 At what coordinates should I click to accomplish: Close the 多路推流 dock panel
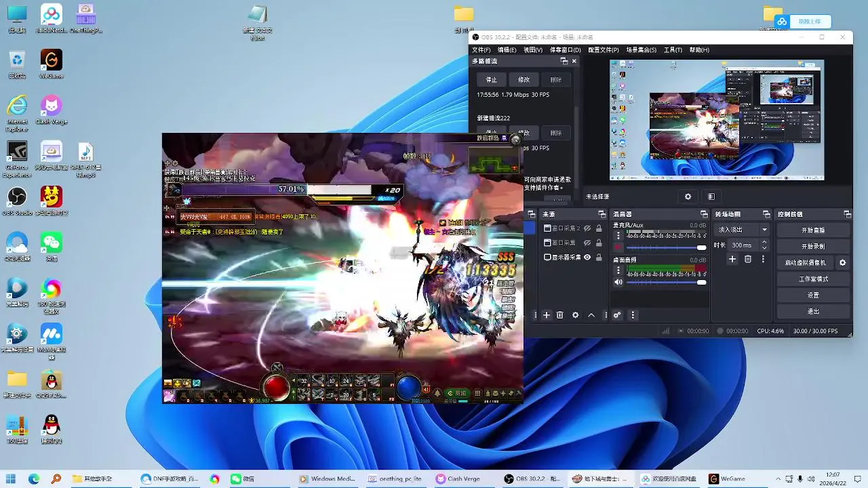click(x=574, y=61)
